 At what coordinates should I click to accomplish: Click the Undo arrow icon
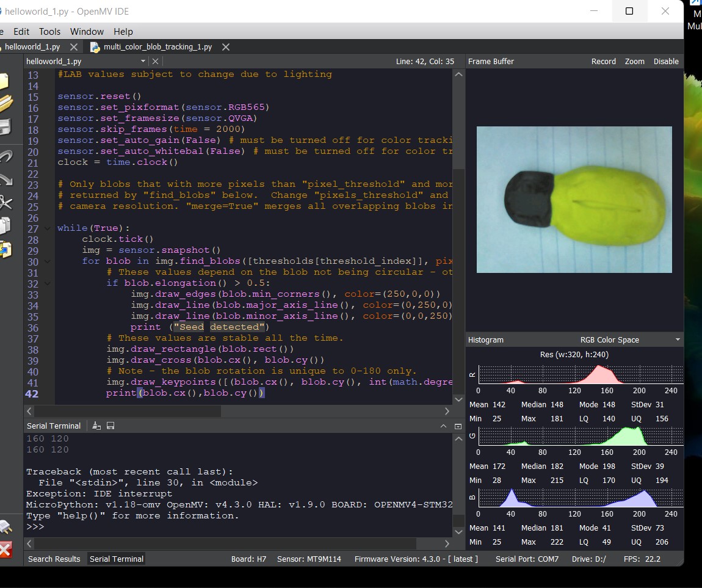pos(5,156)
